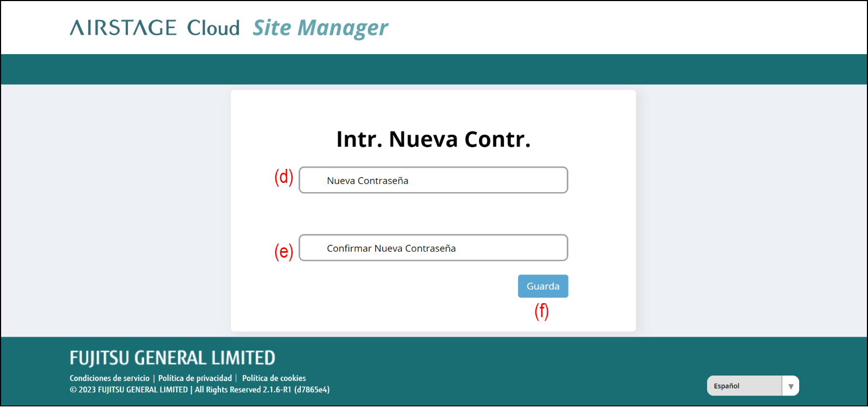The width and height of the screenshot is (868, 407).
Task: Click the 2023 copyright notice text
Action: [129, 390]
